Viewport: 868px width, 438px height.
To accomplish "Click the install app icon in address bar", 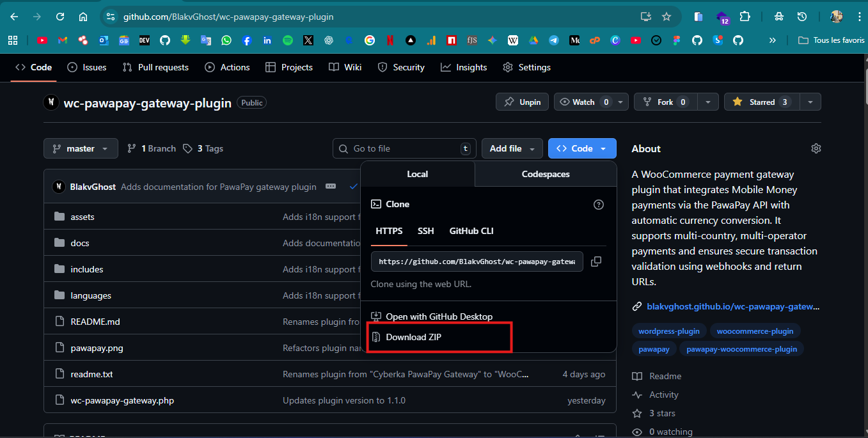I will 645,17.
